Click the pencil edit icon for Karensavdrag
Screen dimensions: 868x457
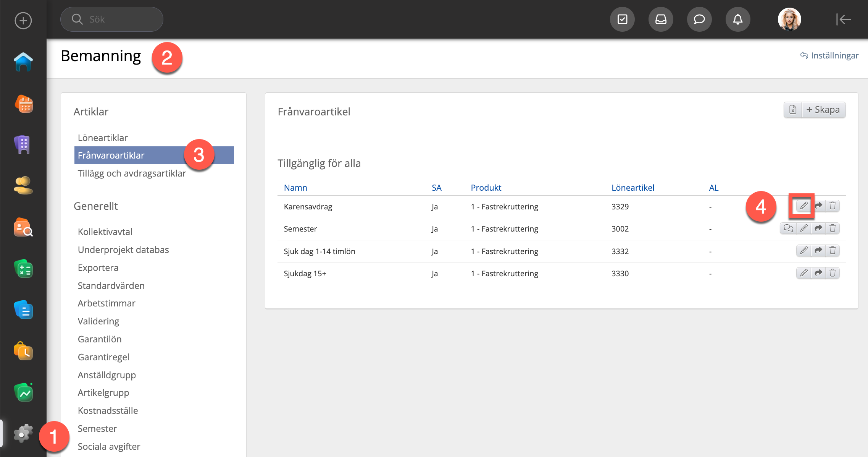click(803, 206)
